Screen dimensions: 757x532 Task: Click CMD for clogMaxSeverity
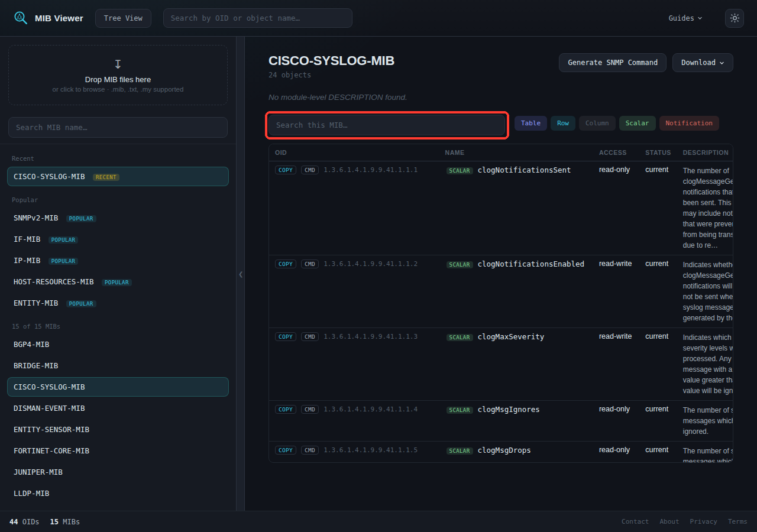[x=310, y=337]
